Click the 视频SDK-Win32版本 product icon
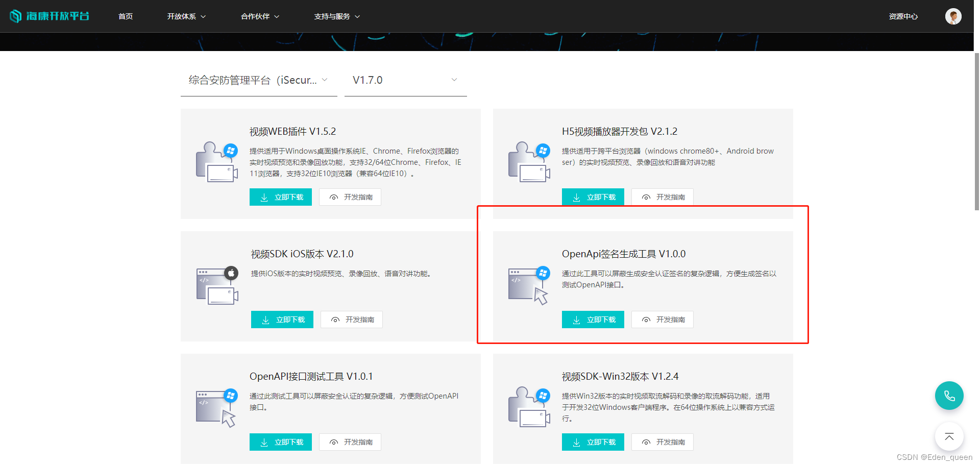 click(529, 407)
